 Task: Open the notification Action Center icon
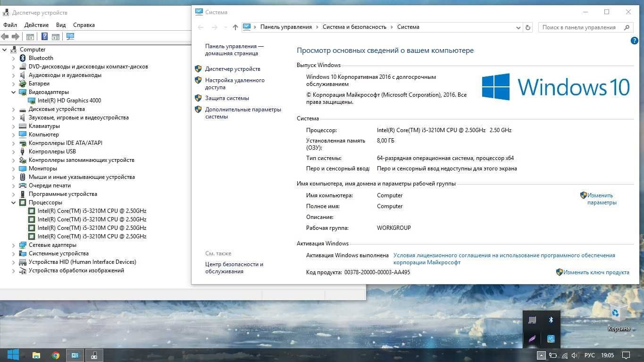coord(626,355)
